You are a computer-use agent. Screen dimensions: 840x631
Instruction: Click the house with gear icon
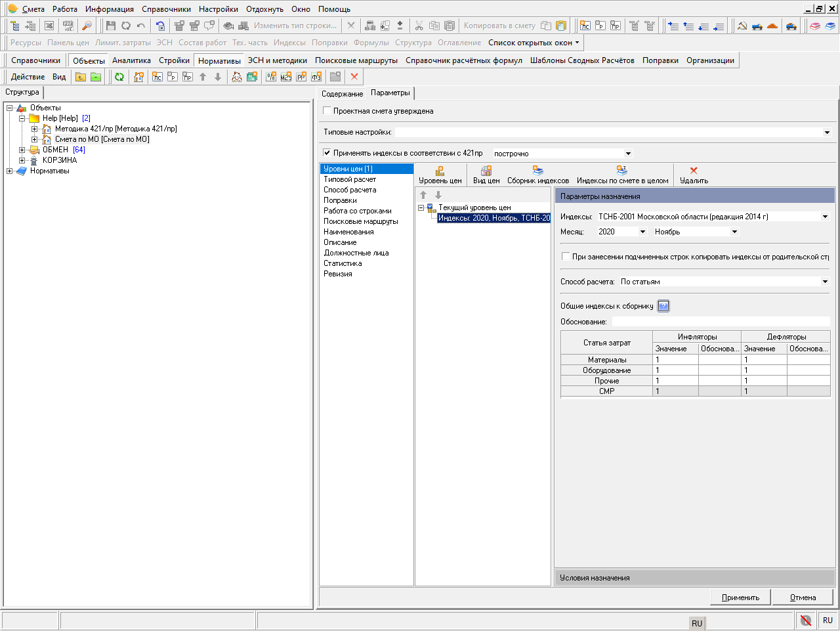[138, 77]
